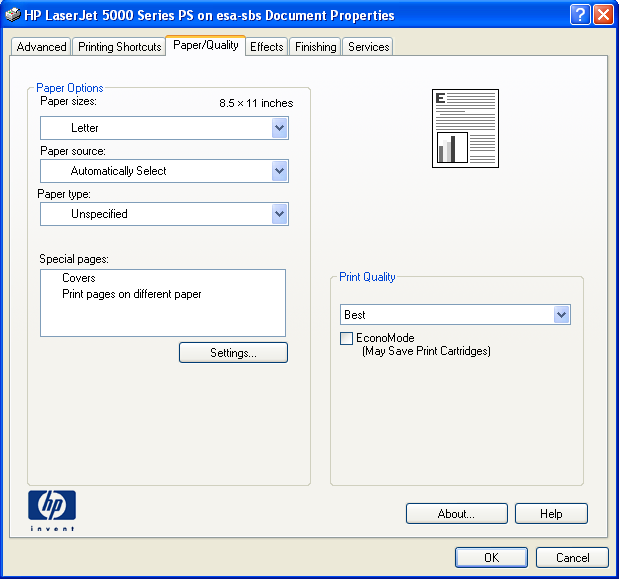Image resolution: width=619 pixels, height=579 pixels.
Task: Open the Paper sizes dropdown arrow
Action: coord(279,128)
